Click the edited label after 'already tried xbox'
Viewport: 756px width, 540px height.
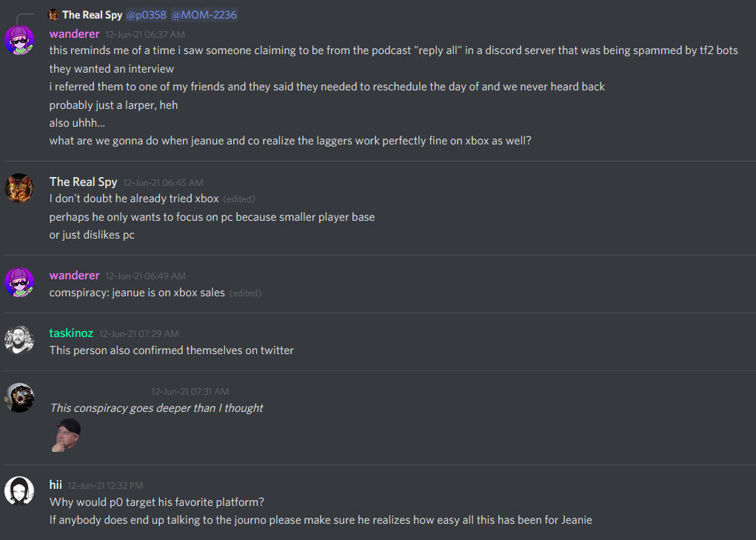239,199
